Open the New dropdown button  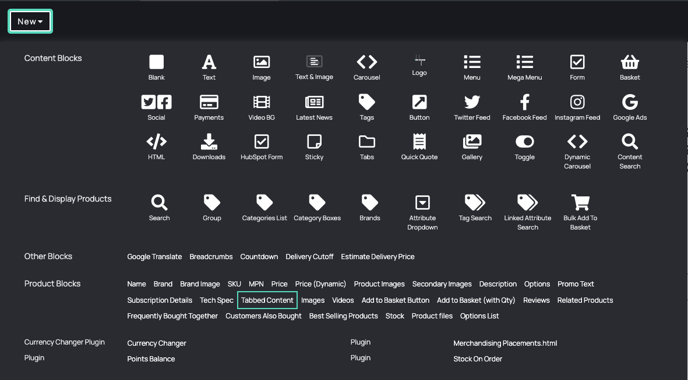[30, 22]
